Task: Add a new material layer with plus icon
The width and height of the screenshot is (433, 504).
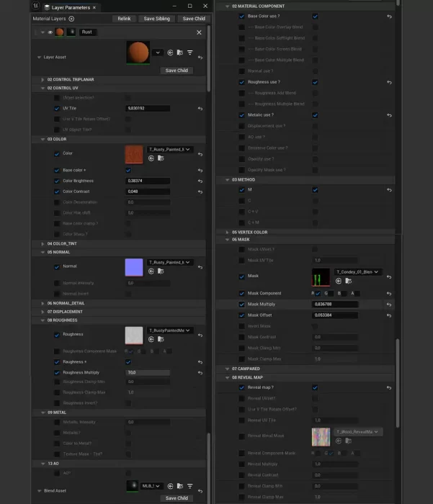Action: pyautogui.click(x=71, y=19)
